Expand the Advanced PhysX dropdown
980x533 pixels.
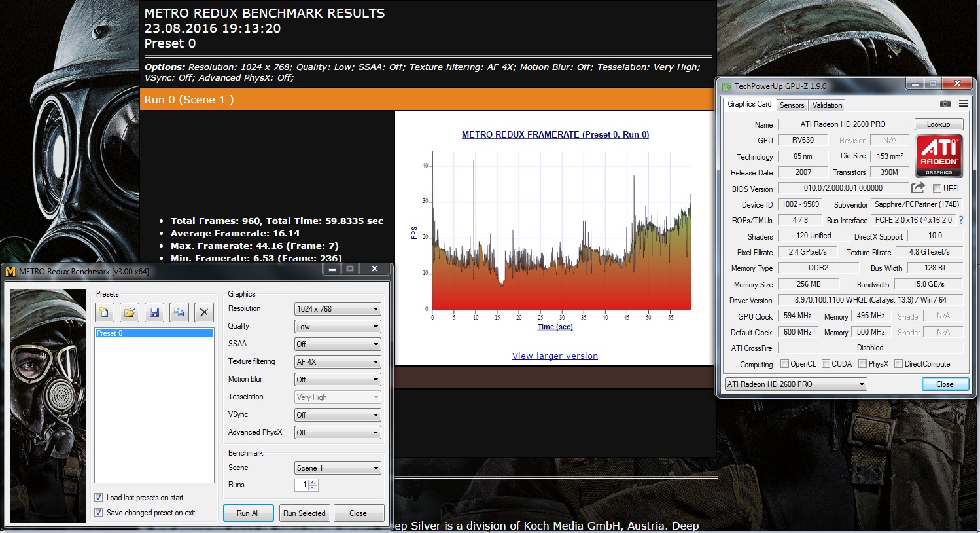[338, 433]
